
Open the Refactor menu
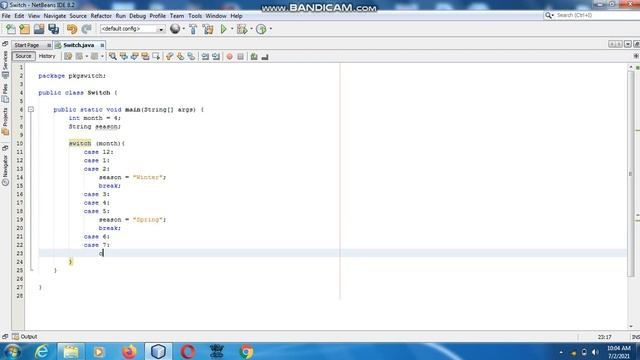[x=101, y=16]
